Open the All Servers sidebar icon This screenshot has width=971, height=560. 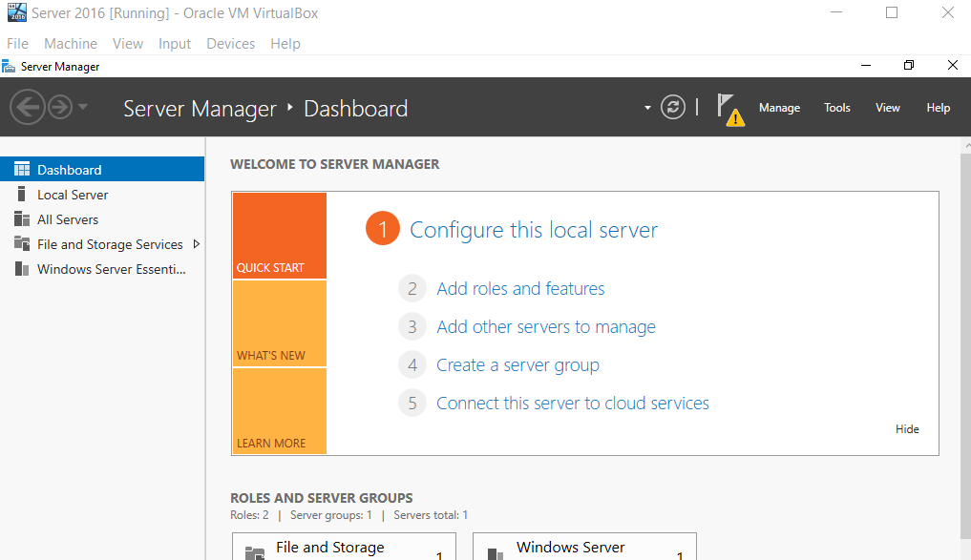tap(22, 219)
